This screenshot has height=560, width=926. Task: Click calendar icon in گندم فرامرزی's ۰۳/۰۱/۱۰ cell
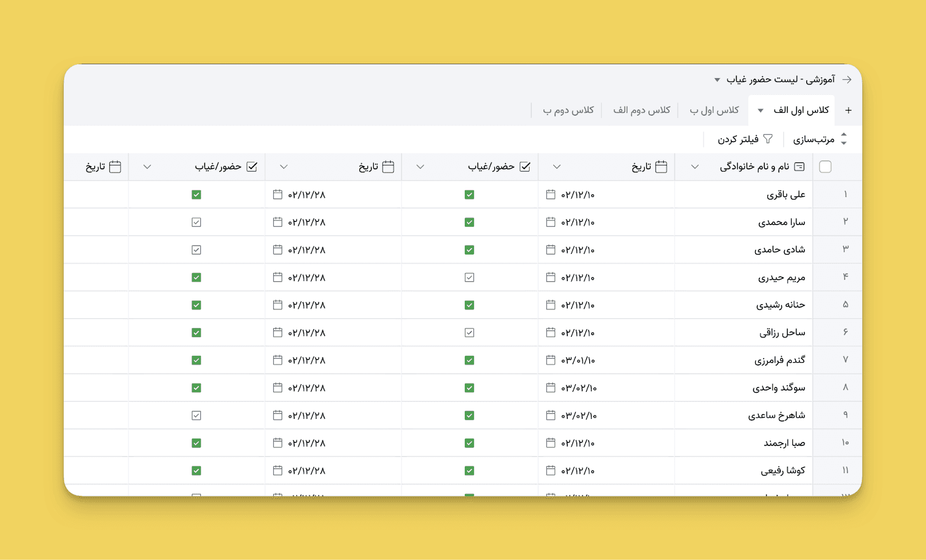[550, 360]
